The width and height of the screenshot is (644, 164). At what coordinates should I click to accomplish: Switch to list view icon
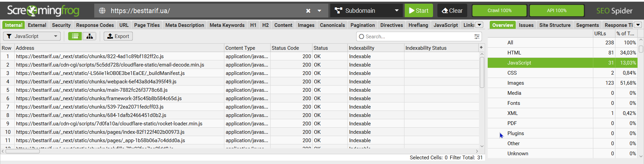tap(75, 36)
